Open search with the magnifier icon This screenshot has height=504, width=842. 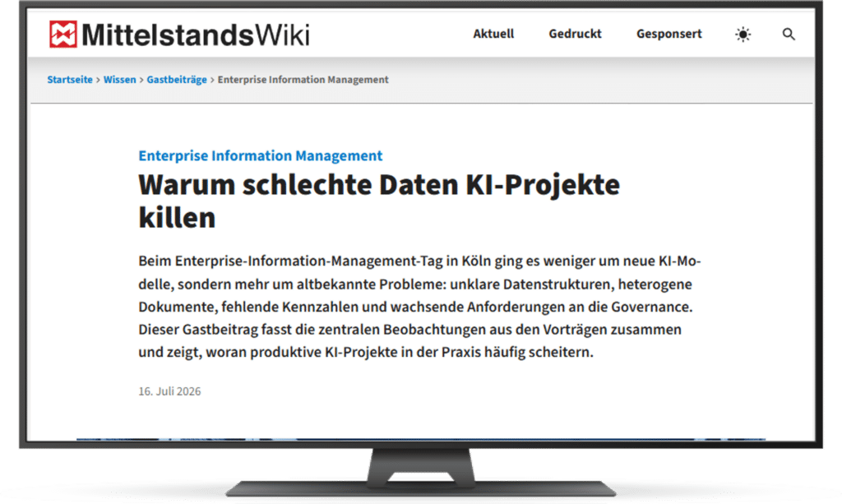[x=789, y=35]
